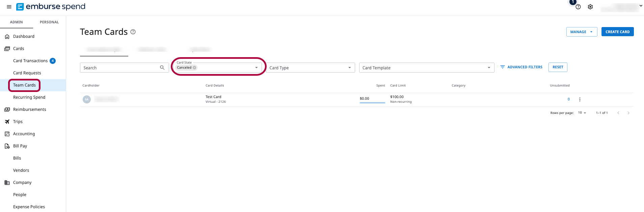Viewport: 644px width, 212px height.
Task: Open the settings gear icon
Action: coord(590,7)
